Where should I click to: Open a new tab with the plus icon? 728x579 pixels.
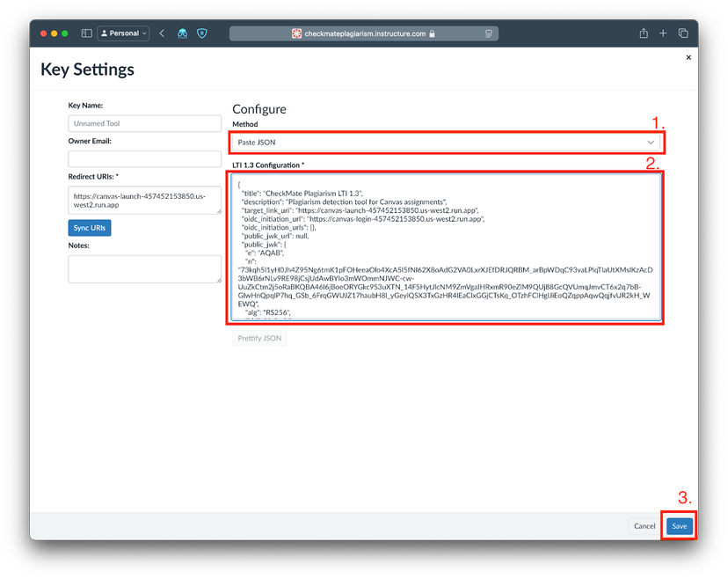tap(663, 33)
